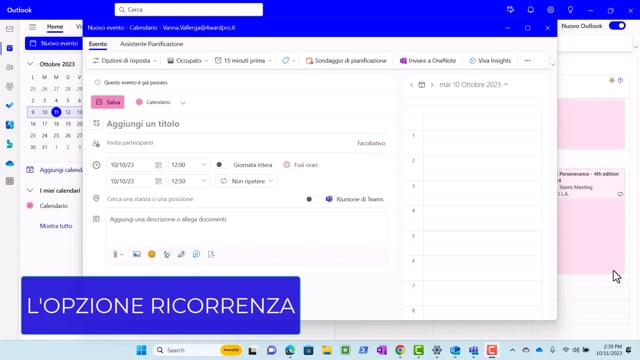Screen dimensions: 640x360
Task: Open the People icon in left sidebar
Action: point(10,67)
